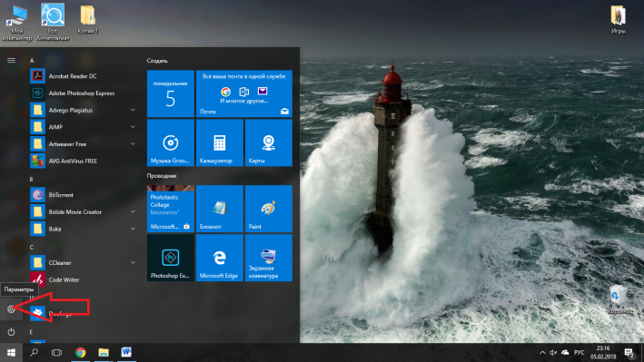The height and width of the screenshot is (362, 644).
Task: Click the Settings gear icon
Action: 11,309
